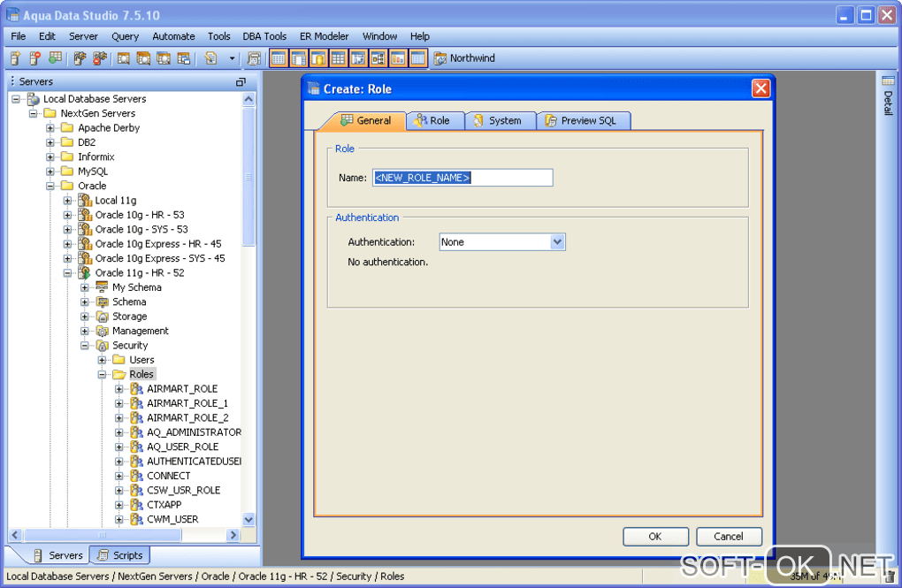Click the calculator-style icon after the dropdown arrow

click(x=254, y=58)
